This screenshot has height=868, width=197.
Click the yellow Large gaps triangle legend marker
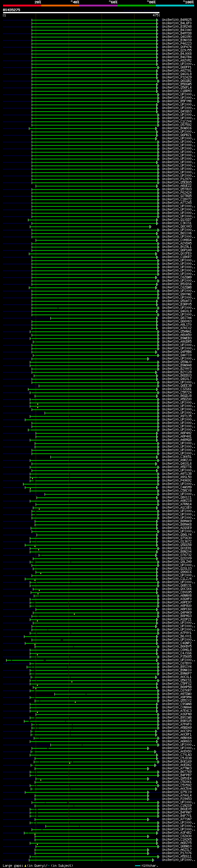pyautogui.click(x=25, y=865)
